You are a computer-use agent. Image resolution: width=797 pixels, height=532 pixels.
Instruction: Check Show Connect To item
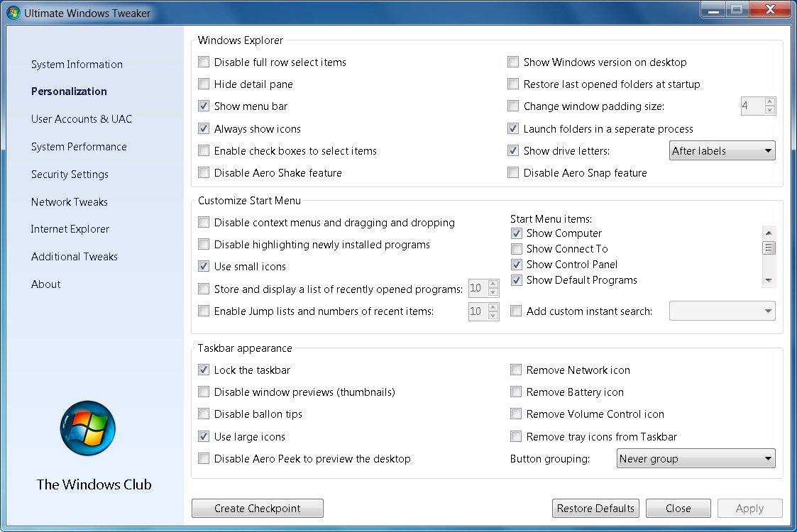coord(517,249)
